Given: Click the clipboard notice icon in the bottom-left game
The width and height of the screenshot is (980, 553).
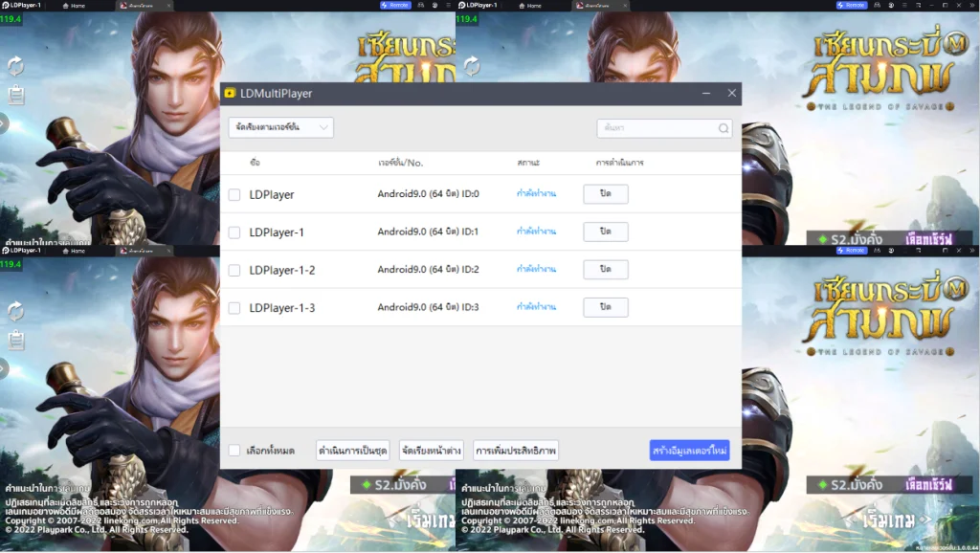Looking at the screenshot, I should pos(16,340).
